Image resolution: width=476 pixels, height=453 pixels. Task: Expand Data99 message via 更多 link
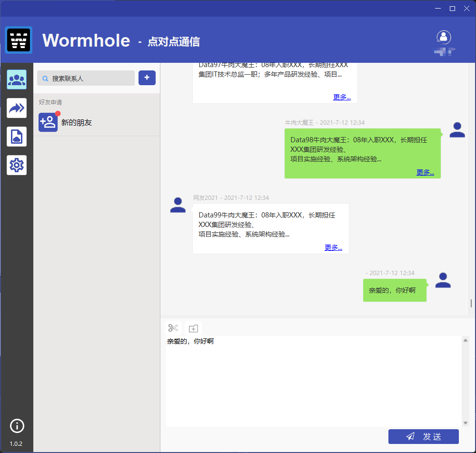coord(333,247)
